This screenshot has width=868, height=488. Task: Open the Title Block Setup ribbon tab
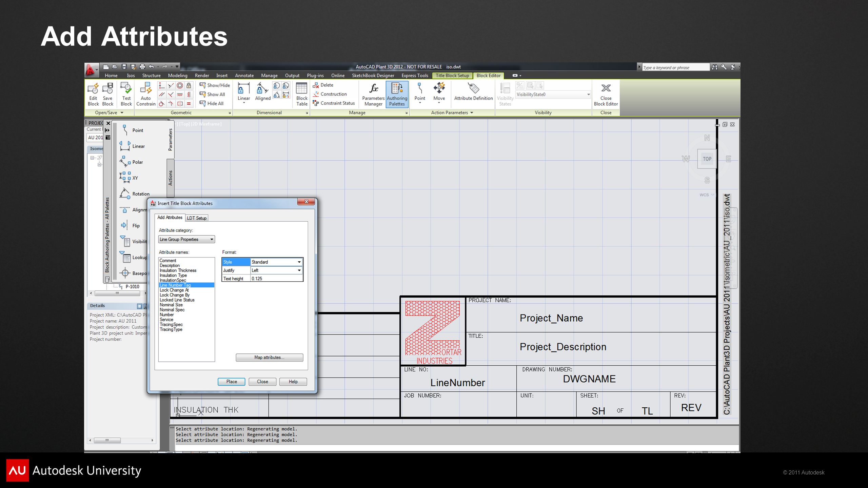point(452,76)
